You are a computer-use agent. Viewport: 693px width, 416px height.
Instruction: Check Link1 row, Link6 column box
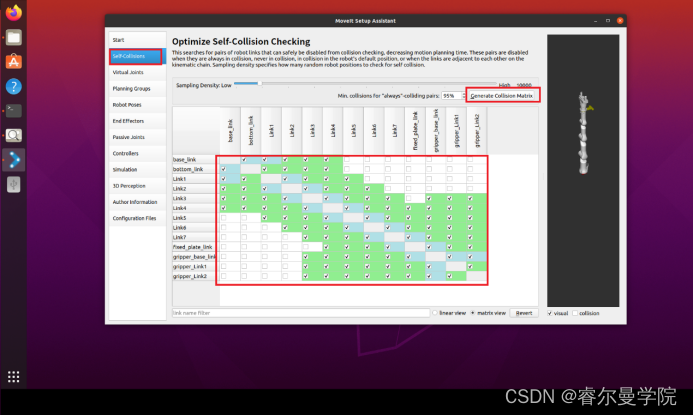click(367, 179)
